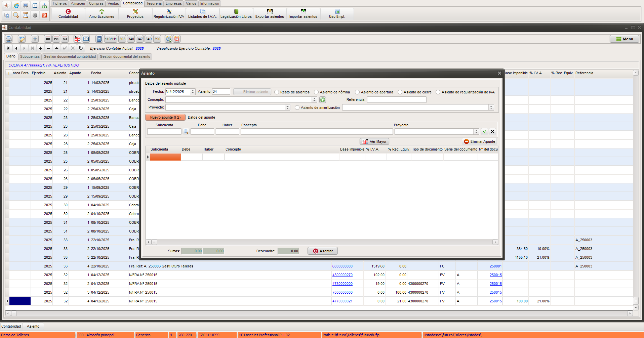Select Asiento de regularización de IVA option

click(x=438, y=92)
